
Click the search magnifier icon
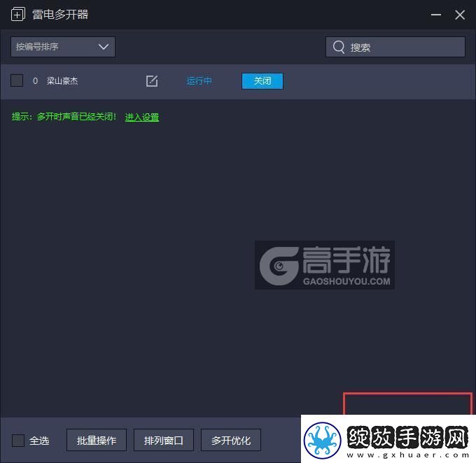coord(339,47)
